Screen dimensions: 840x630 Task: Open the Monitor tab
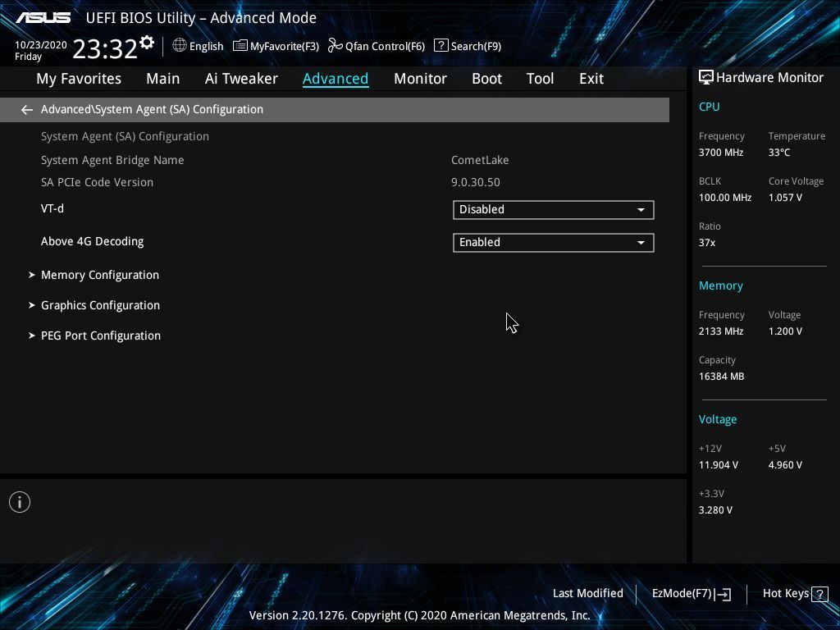421,79
